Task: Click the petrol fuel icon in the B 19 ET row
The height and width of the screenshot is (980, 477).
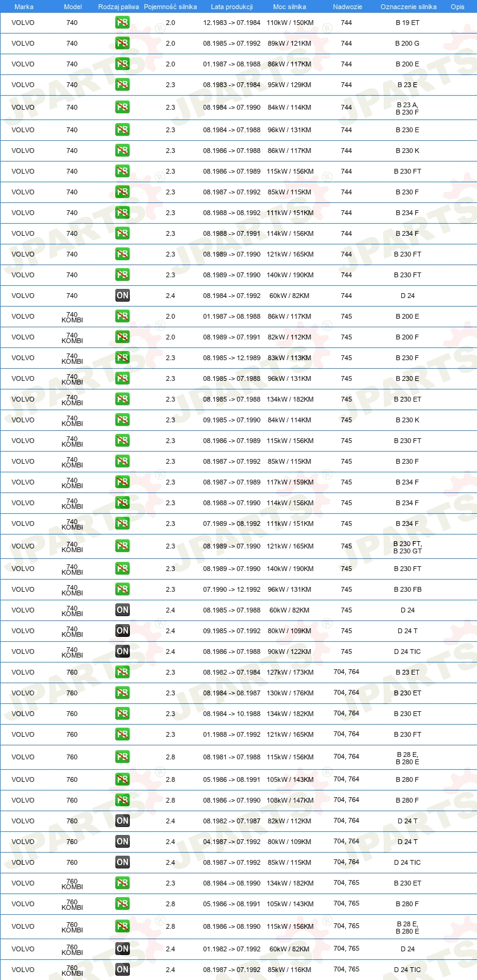Action: point(123,23)
